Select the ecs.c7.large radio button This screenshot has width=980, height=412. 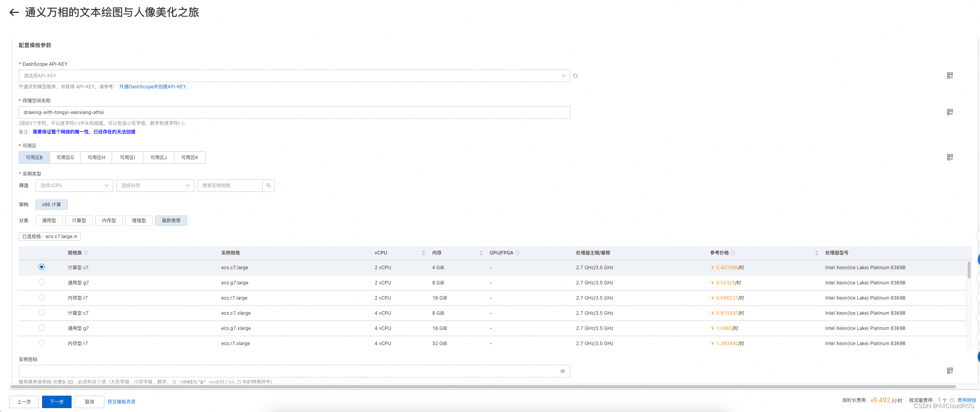coord(42,267)
